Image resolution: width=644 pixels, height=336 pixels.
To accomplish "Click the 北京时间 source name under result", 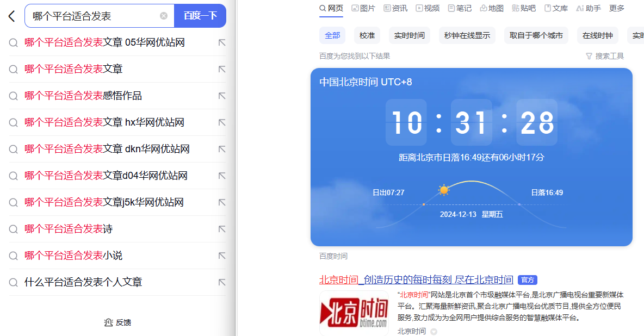I will (x=412, y=332).
